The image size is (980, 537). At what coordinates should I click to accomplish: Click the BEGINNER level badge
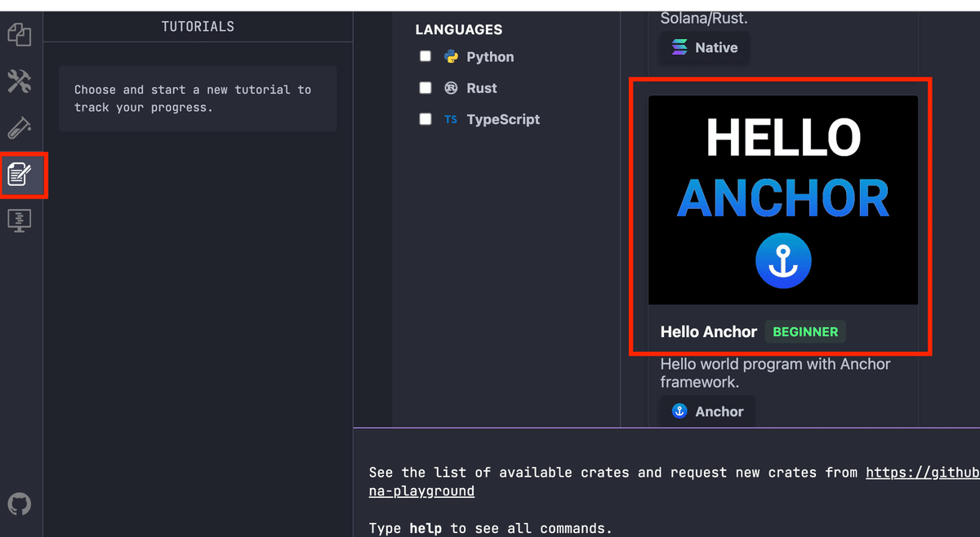(x=805, y=331)
